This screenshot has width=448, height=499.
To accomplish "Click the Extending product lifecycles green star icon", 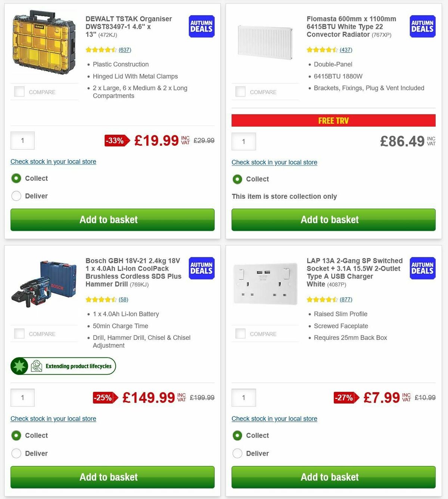I will (19, 366).
